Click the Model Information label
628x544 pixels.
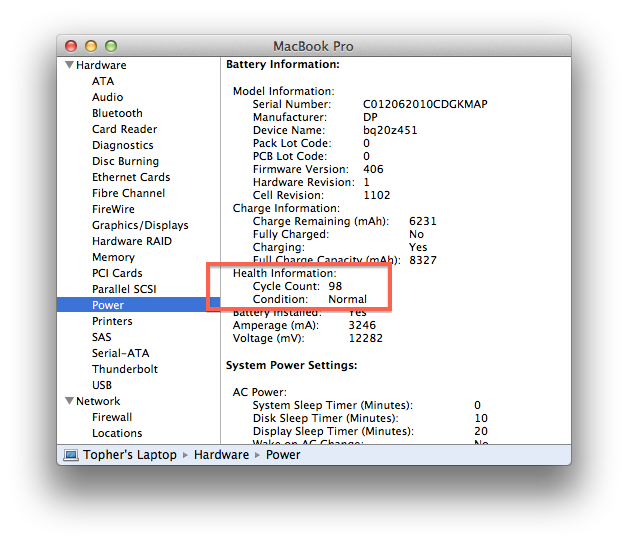284,91
